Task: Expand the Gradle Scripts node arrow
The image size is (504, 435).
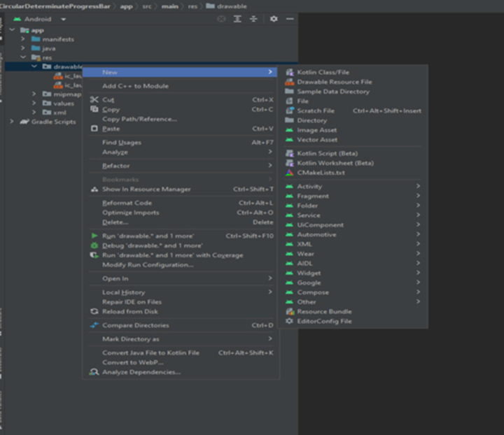Action: pos(12,122)
